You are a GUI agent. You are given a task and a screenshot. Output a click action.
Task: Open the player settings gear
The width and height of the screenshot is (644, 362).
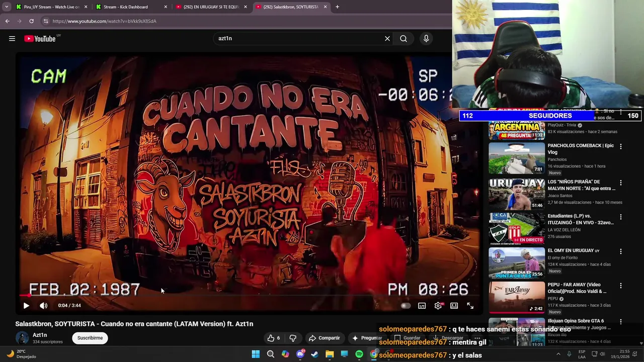[438, 305]
